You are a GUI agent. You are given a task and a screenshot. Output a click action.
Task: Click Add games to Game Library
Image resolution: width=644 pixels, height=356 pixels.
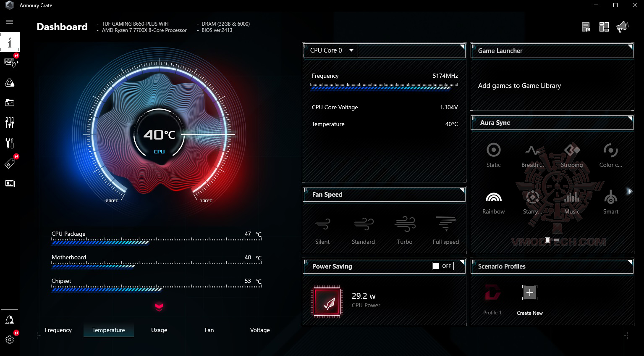point(519,86)
